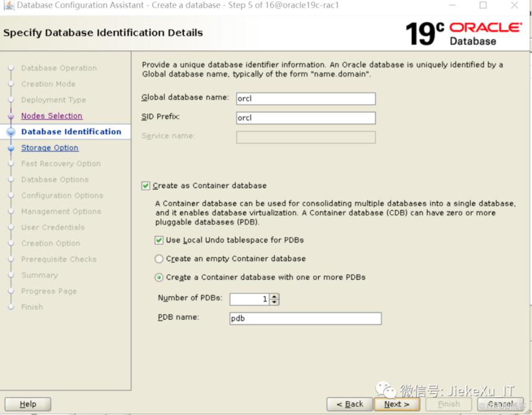532x415 pixels.
Task: Click the PDB name text field
Action: [x=305, y=318]
